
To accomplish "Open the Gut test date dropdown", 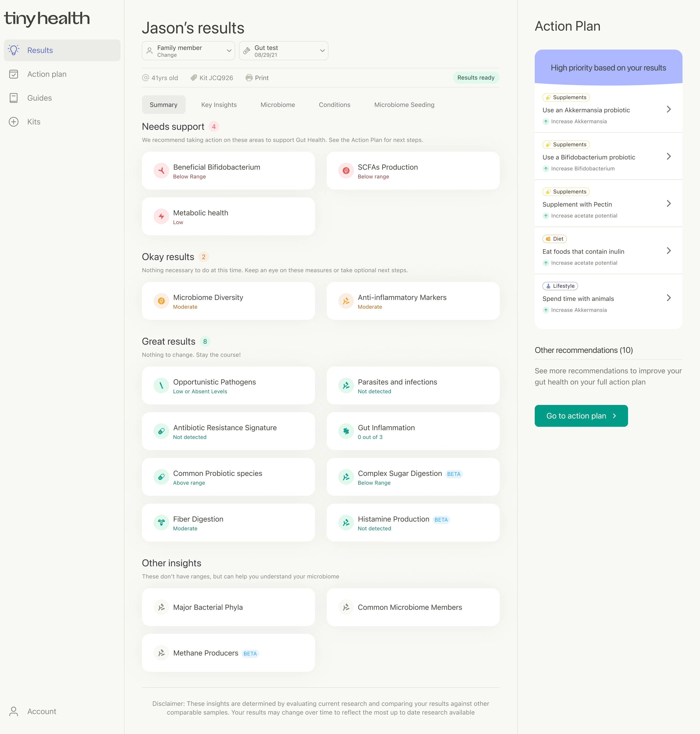I will point(284,50).
